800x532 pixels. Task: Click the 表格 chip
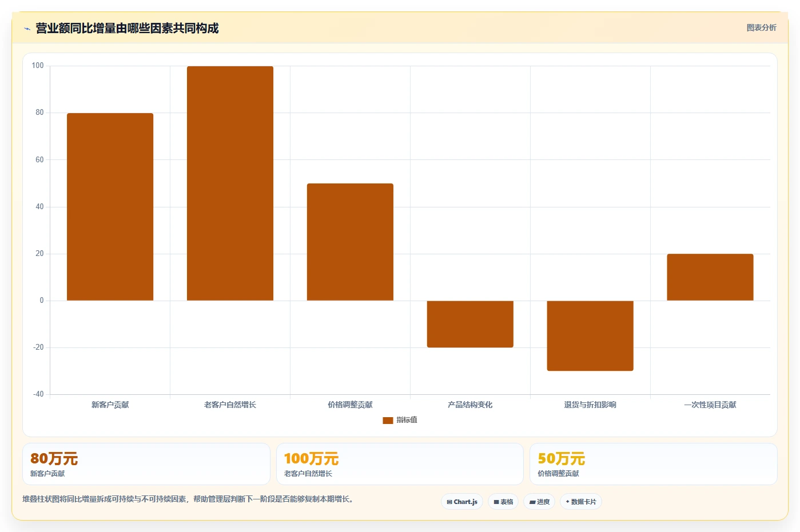click(x=503, y=502)
